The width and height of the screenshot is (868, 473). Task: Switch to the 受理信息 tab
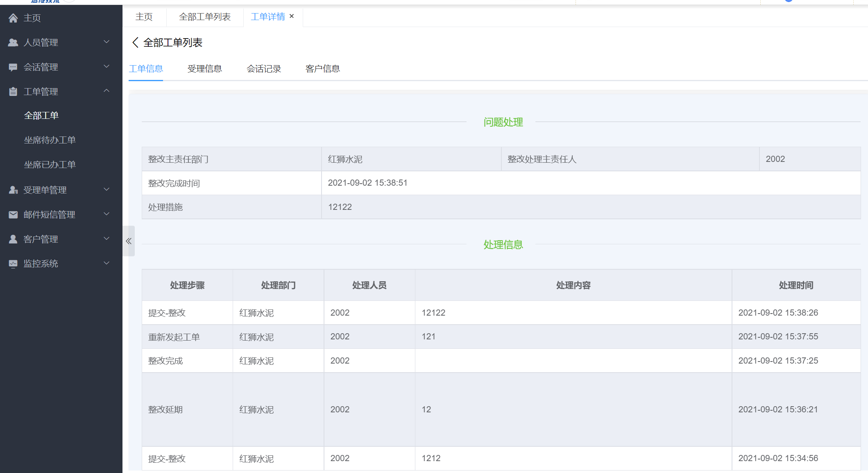point(204,69)
